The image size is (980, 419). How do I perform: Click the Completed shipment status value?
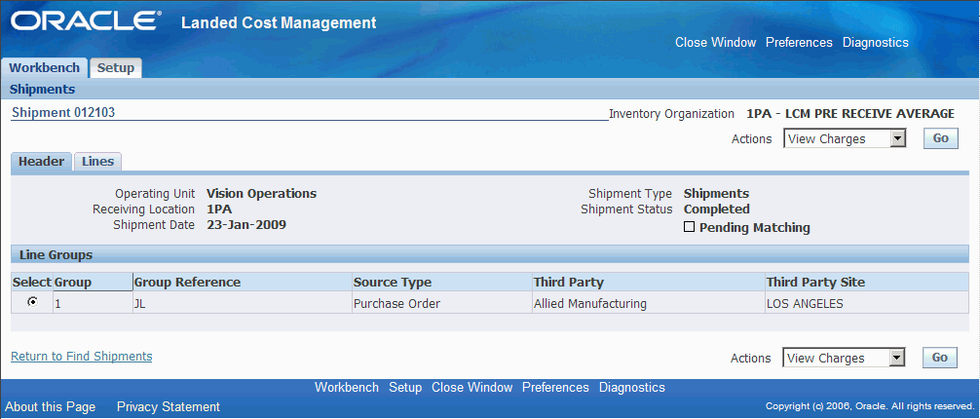[x=717, y=209]
